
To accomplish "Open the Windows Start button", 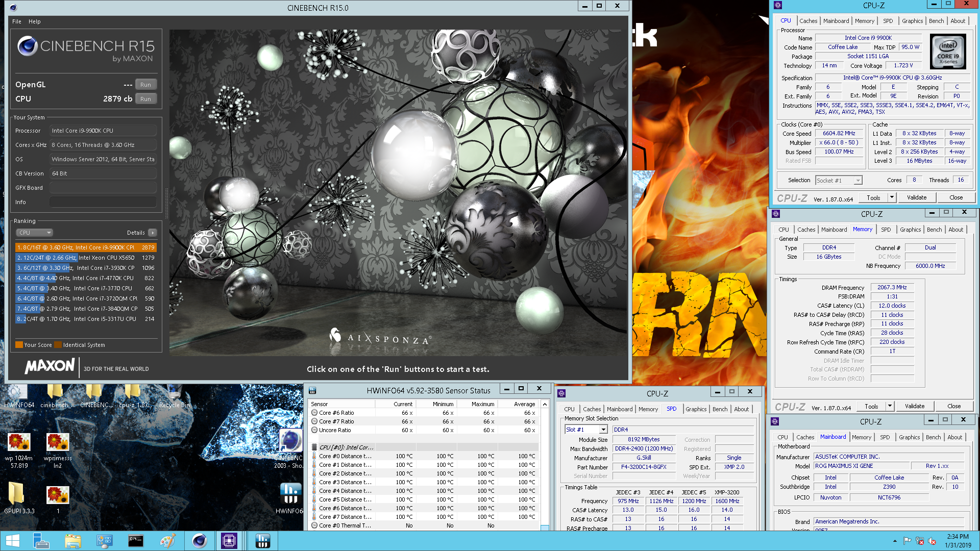I will coord(12,541).
